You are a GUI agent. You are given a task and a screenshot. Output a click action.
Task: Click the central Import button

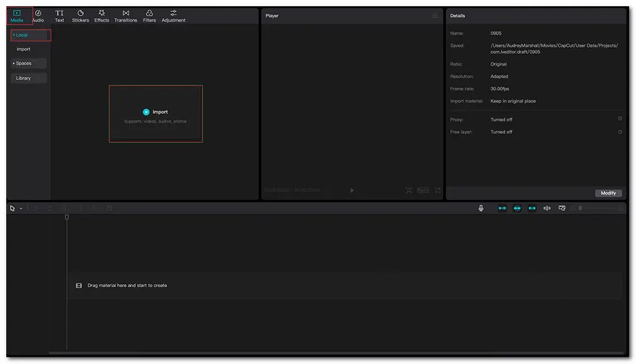point(155,113)
